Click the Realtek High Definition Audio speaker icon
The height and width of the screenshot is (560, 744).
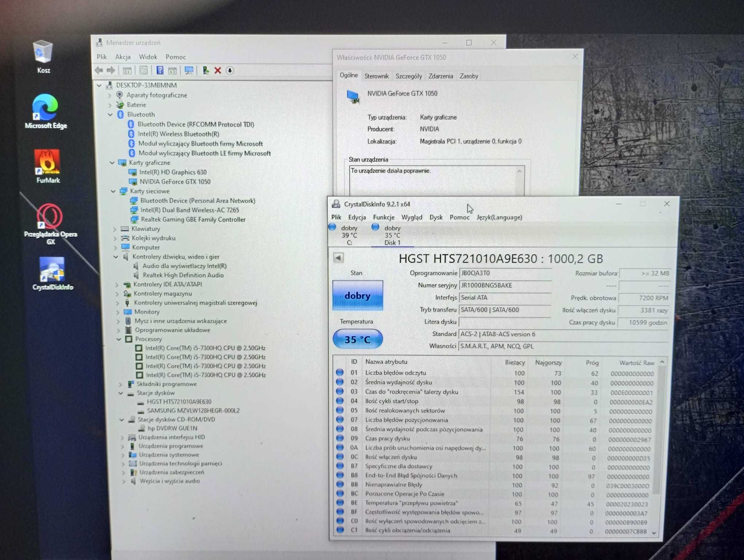tap(136, 275)
